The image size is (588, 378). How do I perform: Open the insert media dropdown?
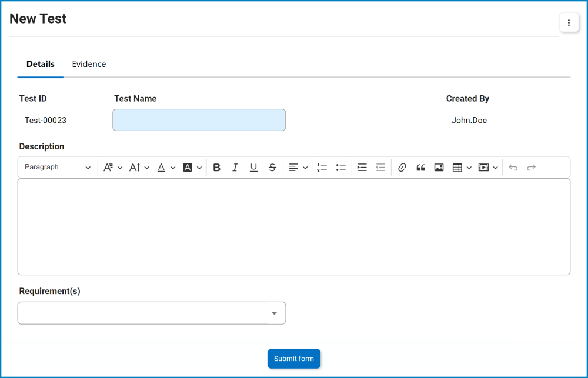click(488, 168)
